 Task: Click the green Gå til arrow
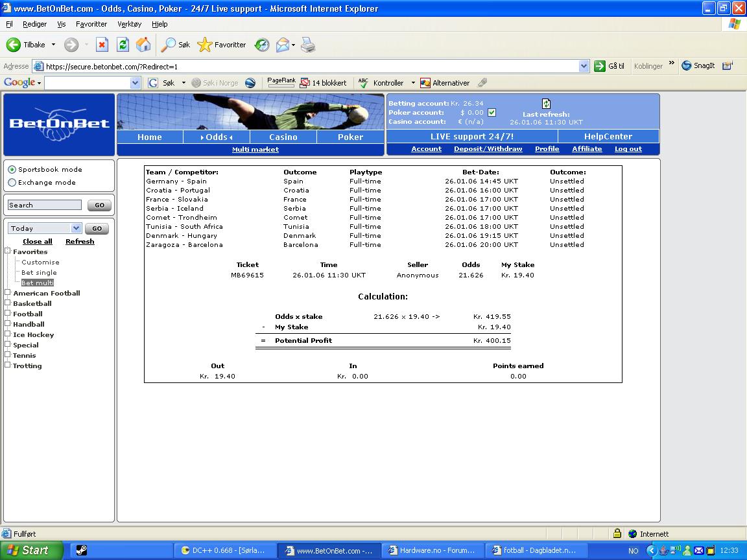599,66
